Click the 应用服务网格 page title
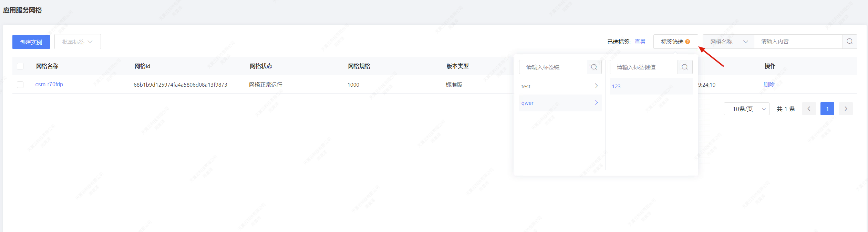 coord(22,10)
